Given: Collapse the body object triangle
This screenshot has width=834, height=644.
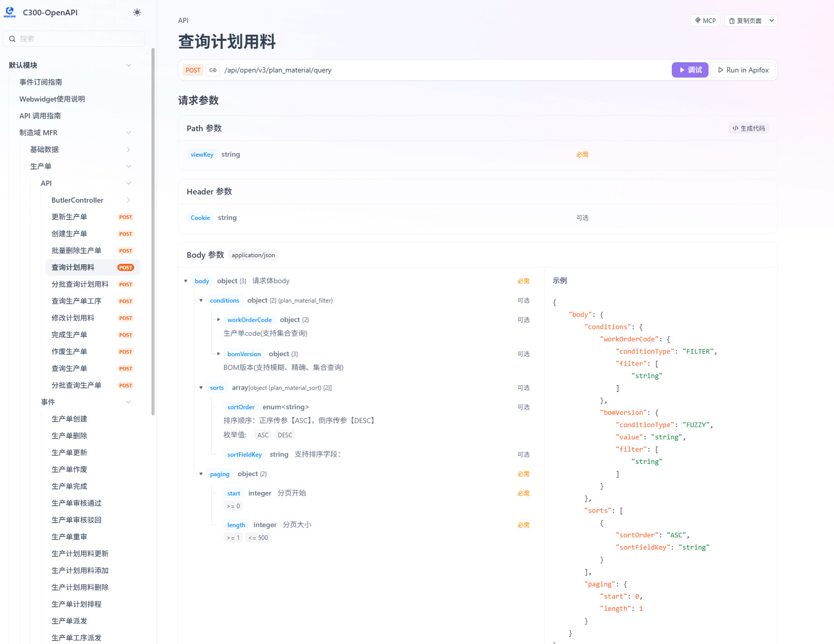Looking at the screenshot, I should tap(186, 281).
